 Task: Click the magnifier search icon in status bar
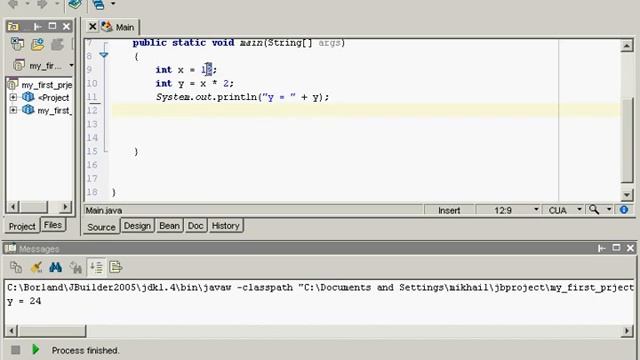[x=594, y=209]
